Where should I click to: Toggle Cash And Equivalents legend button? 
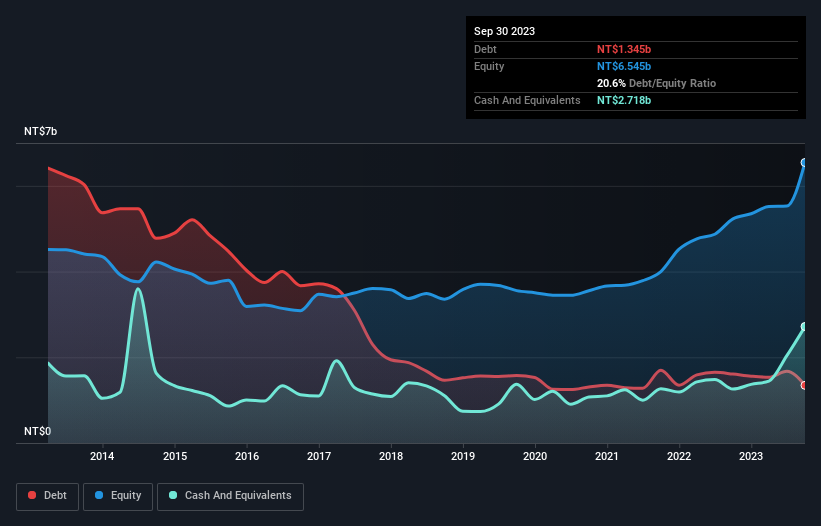click(x=230, y=496)
